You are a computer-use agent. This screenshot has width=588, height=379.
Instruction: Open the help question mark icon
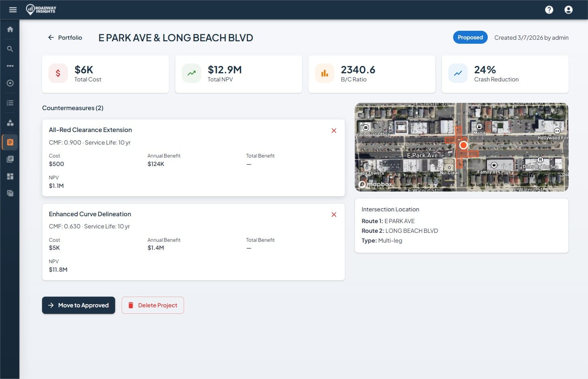tap(549, 10)
